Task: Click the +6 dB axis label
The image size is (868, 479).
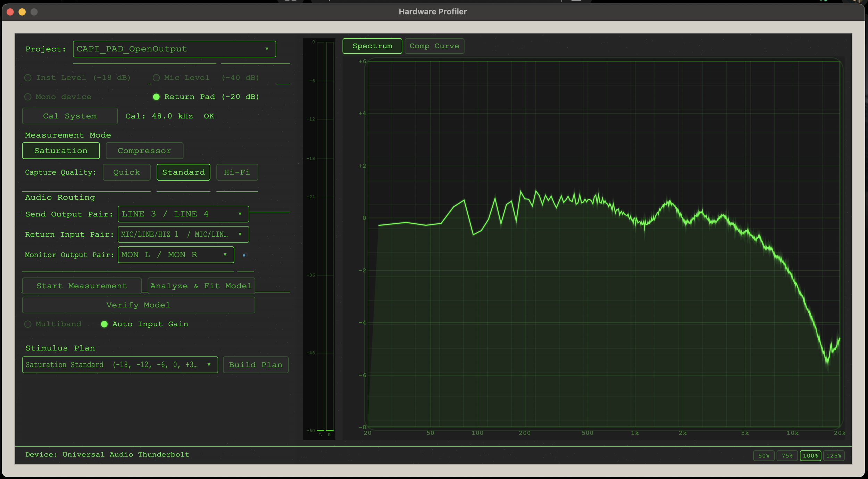Action: click(x=362, y=61)
